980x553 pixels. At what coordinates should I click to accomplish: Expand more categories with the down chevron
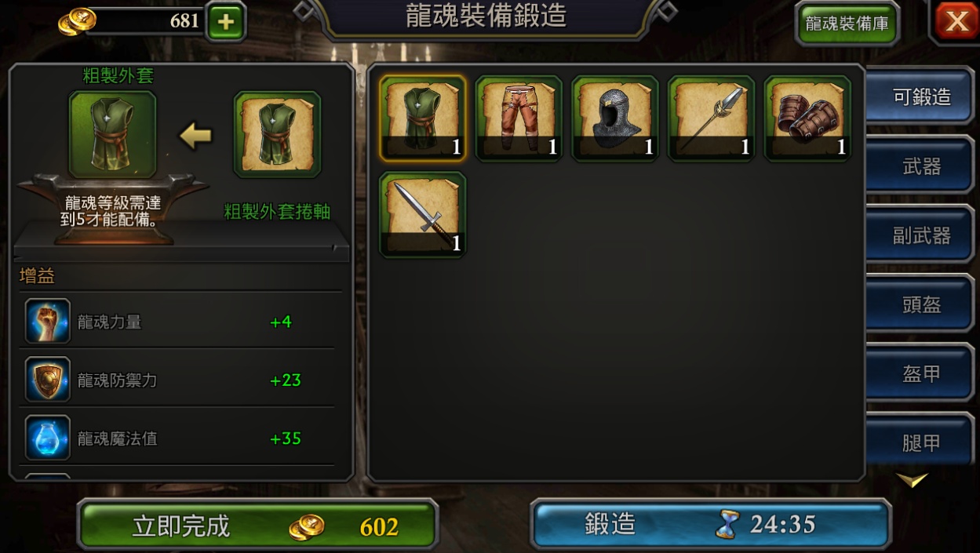[x=913, y=480]
